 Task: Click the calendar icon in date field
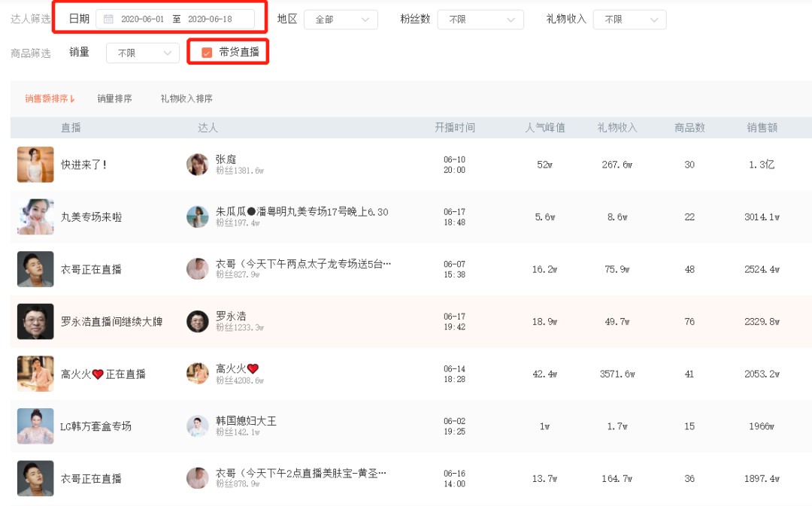pos(108,19)
